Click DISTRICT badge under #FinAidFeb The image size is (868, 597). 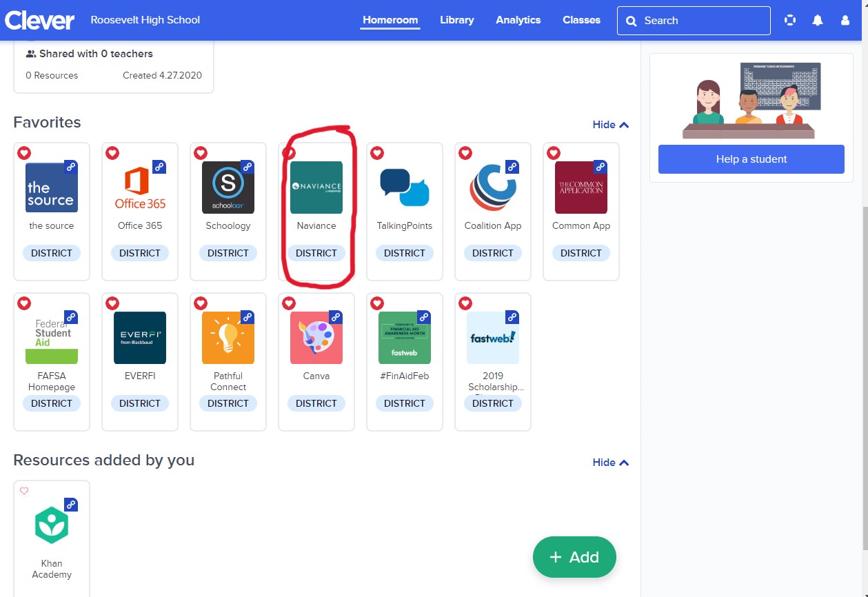[x=405, y=403]
